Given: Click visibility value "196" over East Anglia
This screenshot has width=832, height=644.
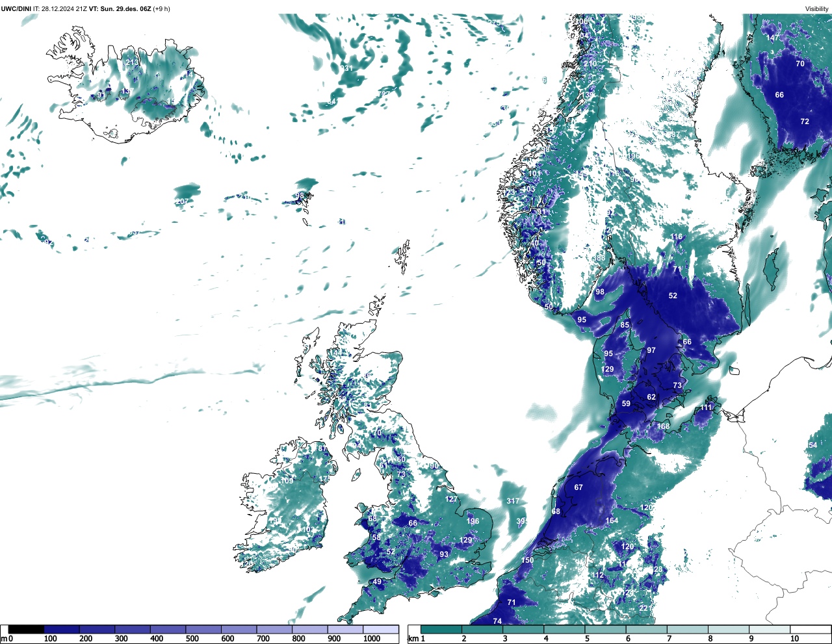Looking at the screenshot, I should pos(473,521).
